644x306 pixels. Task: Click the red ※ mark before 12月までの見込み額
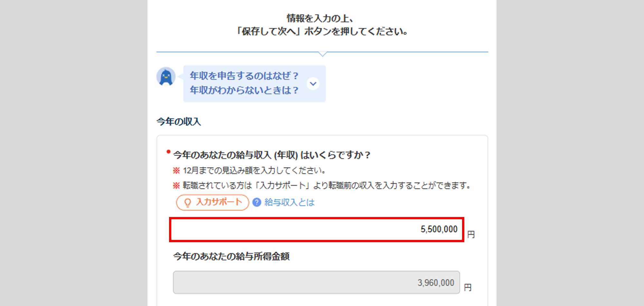point(176,171)
